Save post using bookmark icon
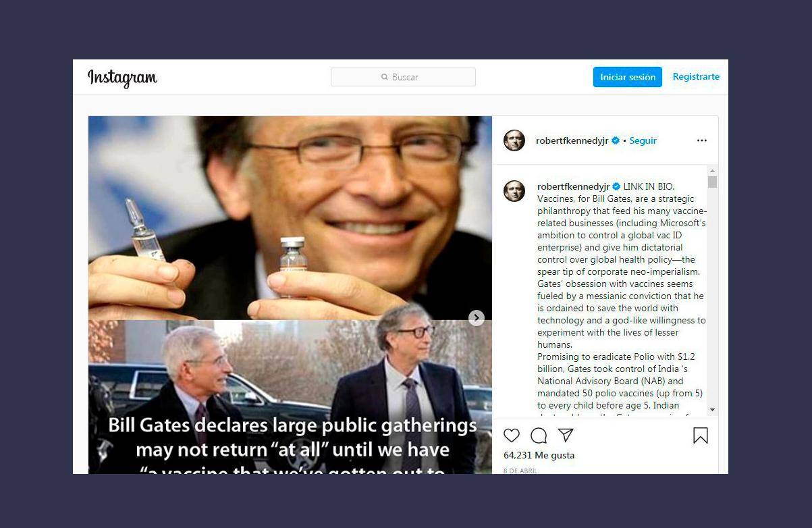Image resolution: width=812 pixels, height=528 pixels. [701, 435]
